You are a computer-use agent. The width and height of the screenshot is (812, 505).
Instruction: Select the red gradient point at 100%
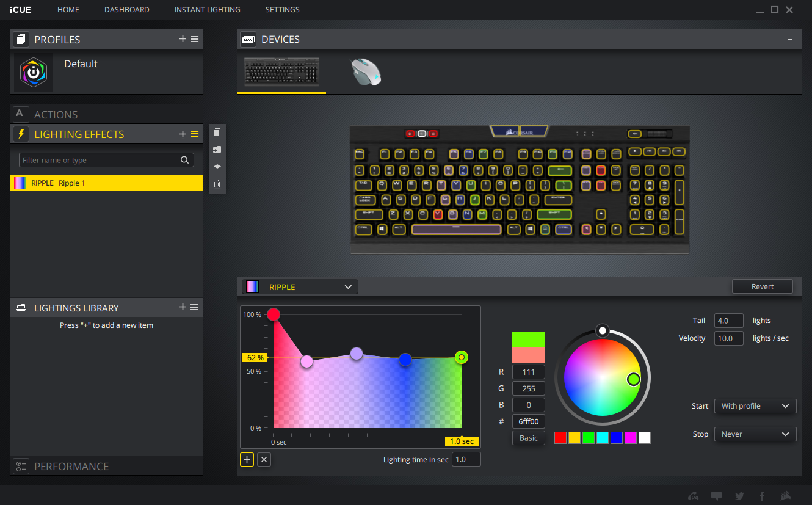pos(274,314)
